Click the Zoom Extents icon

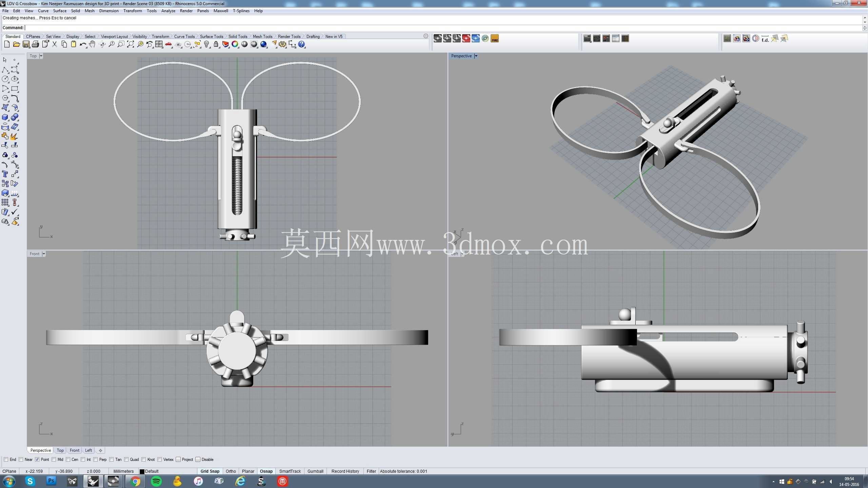point(131,44)
